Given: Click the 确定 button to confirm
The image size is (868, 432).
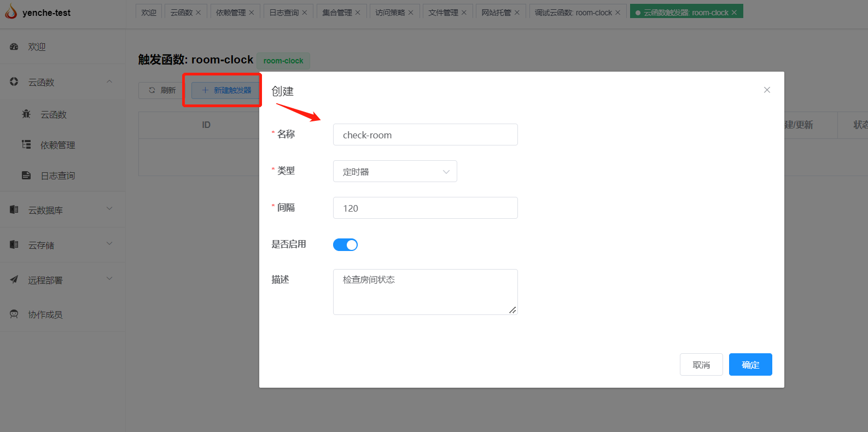Looking at the screenshot, I should [750, 365].
